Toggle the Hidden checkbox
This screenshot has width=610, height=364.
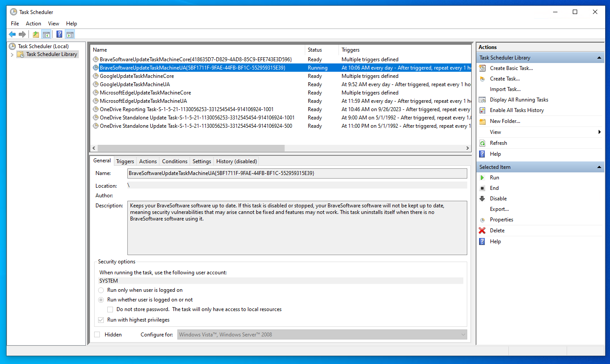[x=97, y=334]
